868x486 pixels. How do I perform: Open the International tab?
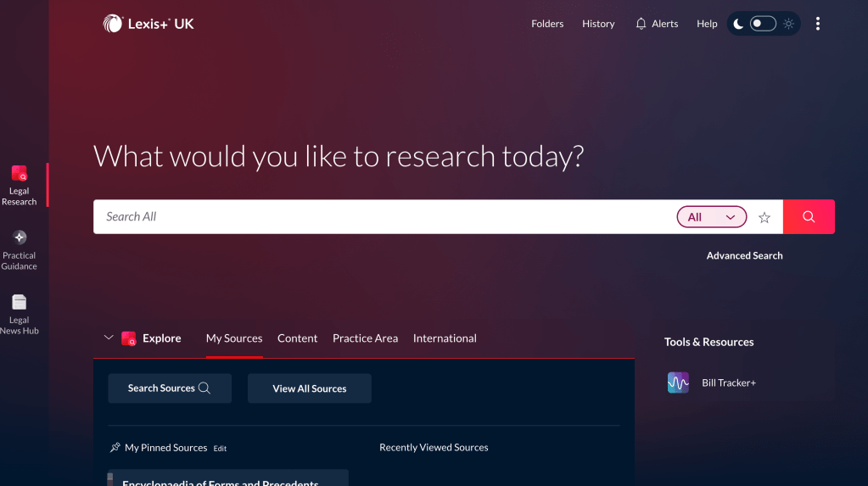point(445,338)
